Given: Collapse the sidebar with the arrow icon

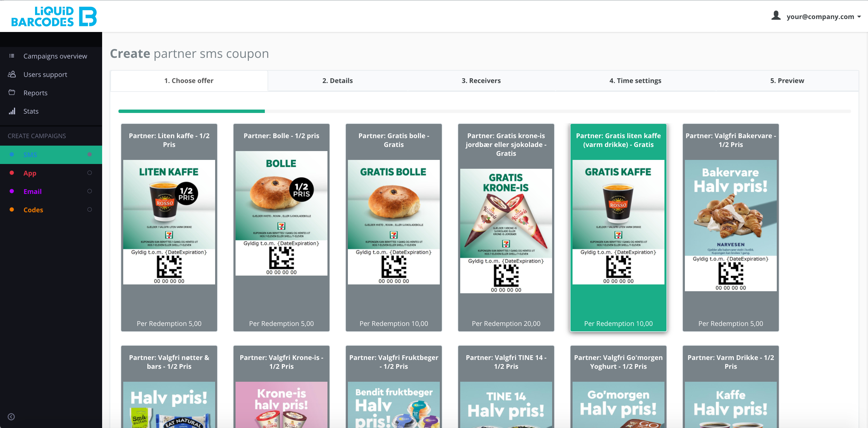Looking at the screenshot, I should [x=11, y=417].
